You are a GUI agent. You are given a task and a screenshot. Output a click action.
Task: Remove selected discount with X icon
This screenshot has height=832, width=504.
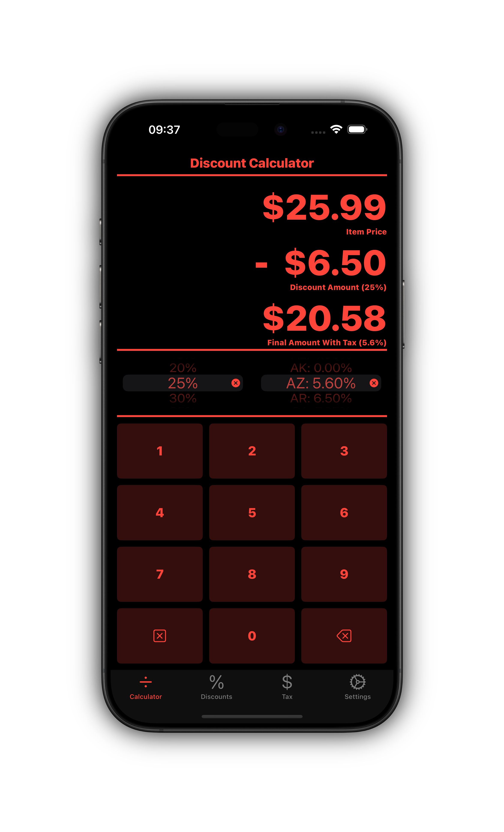click(x=235, y=383)
